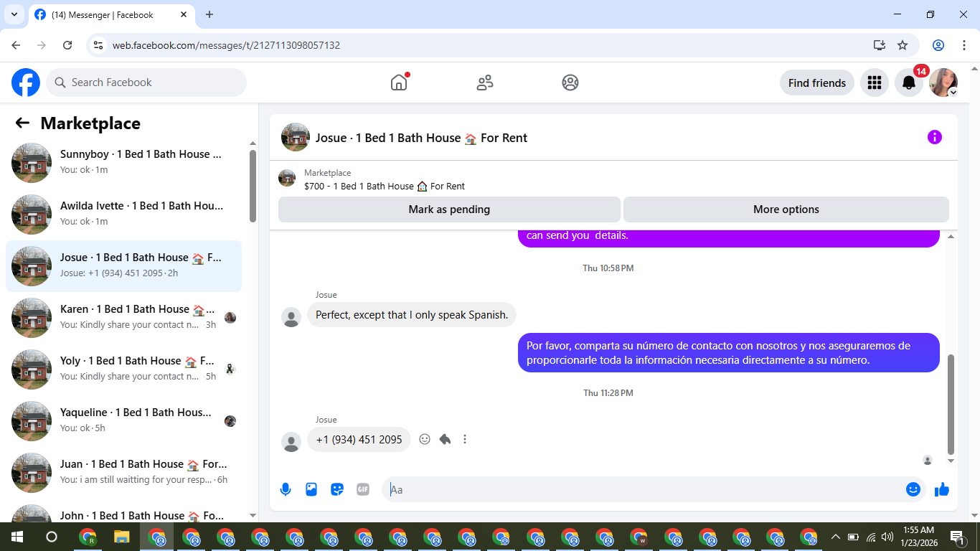Click the install app icon in address bar
Screen dimensions: 980x551
(x=880, y=45)
